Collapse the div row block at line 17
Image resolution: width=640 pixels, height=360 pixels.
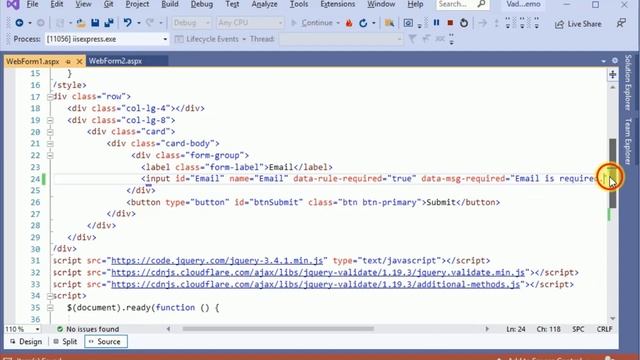coord(50,97)
